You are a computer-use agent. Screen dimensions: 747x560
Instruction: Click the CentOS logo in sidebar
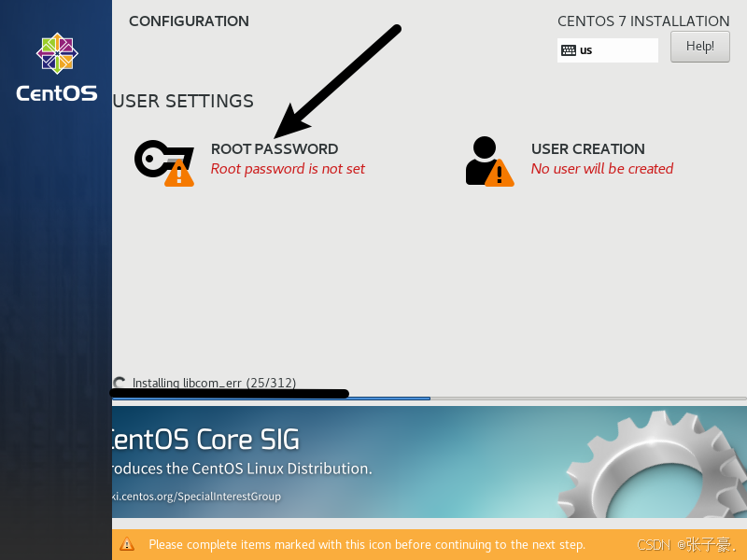pyautogui.click(x=57, y=67)
